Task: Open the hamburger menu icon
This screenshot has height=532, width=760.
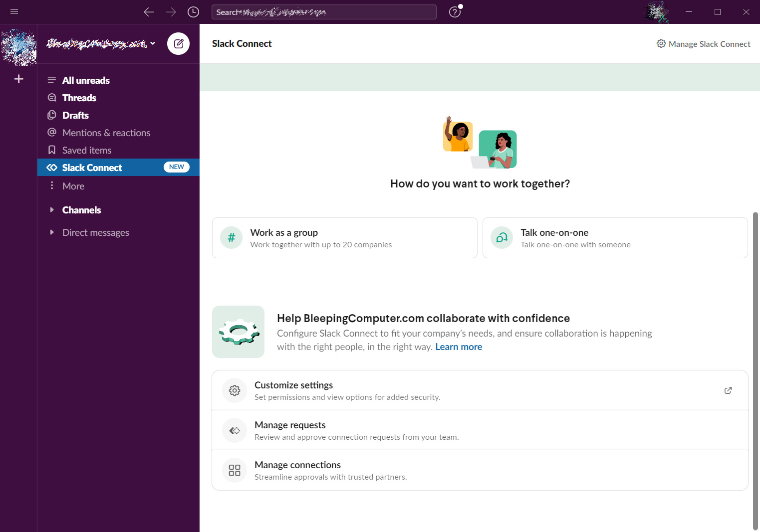Action: point(14,12)
